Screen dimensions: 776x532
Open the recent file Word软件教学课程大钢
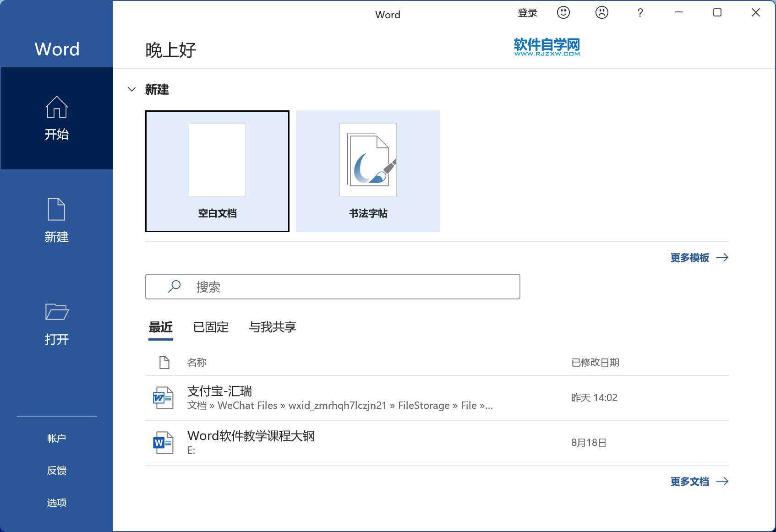(x=437, y=443)
